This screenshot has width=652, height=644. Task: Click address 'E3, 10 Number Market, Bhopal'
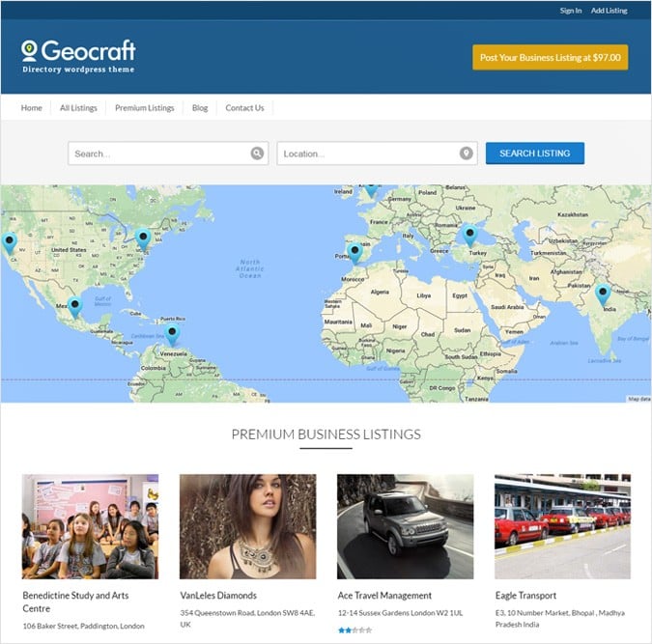pos(545,613)
